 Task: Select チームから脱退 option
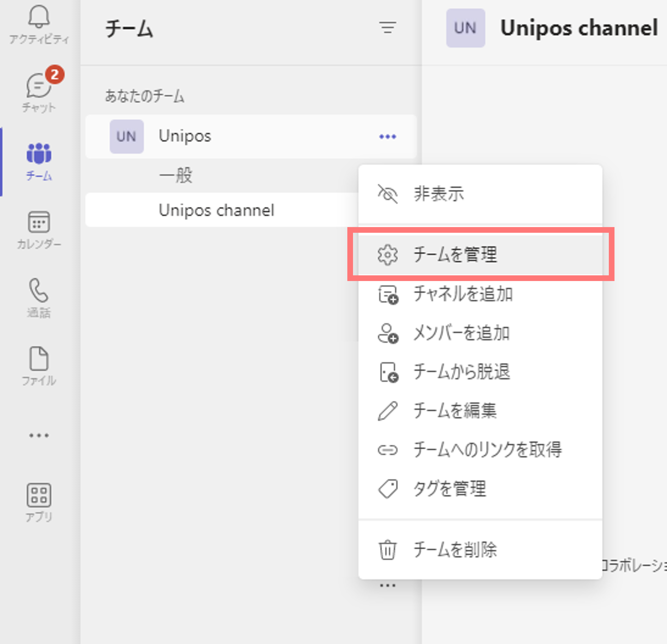click(x=480, y=372)
